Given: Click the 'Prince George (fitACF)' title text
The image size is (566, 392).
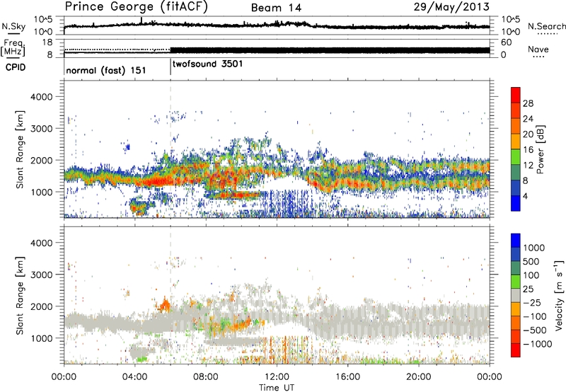Looking at the screenshot, I should pos(137,7).
